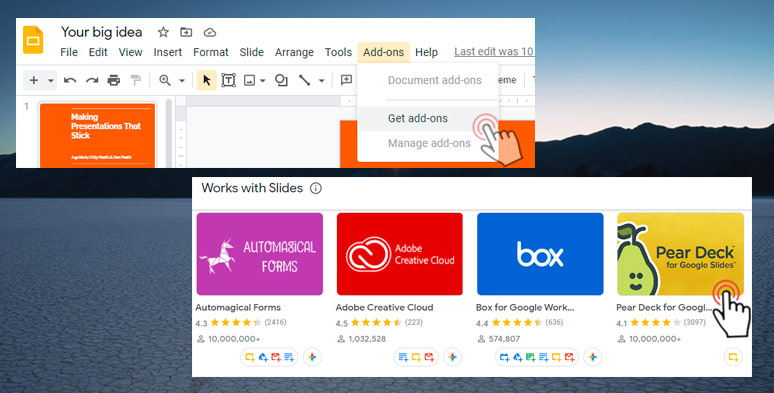Image resolution: width=774 pixels, height=393 pixels.
Task: Open the Last edit history link
Action: 494,51
